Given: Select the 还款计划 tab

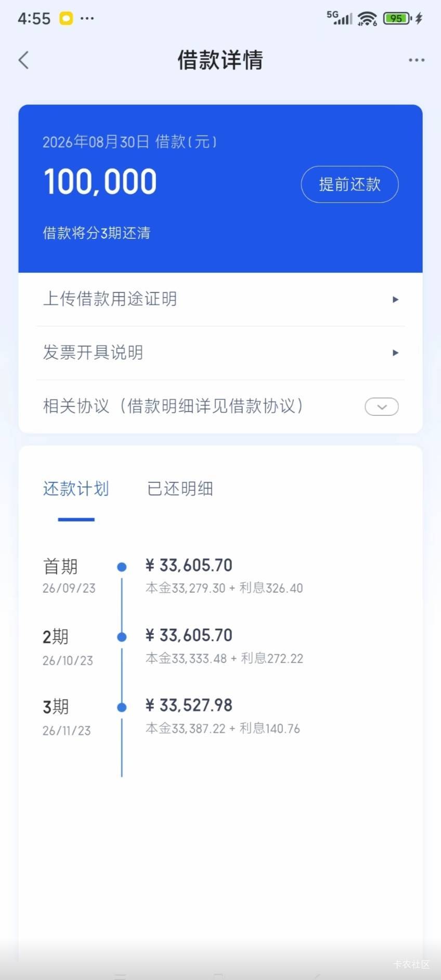Looking at the screenshot, I should (x=76, y=489).
